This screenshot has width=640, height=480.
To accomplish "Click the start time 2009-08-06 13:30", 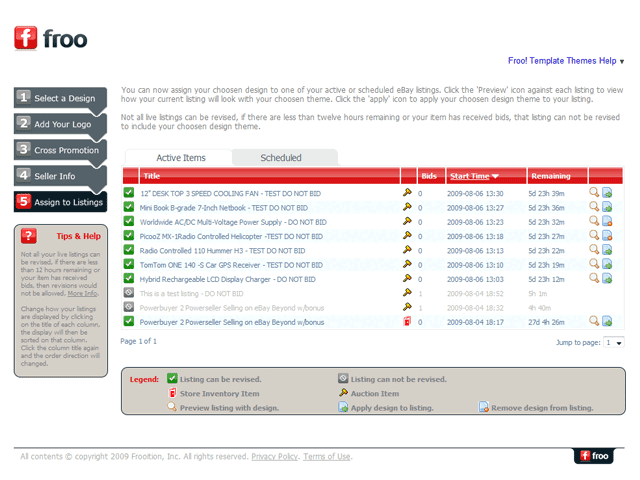I will pyautogui.click(x=475, y=193).
